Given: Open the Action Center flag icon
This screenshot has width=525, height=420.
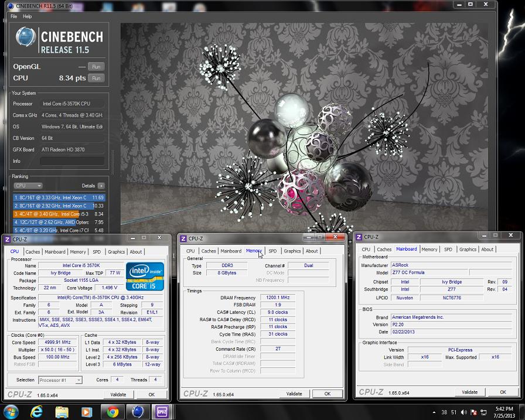Looking at the screenshot, I should [474, 412].
